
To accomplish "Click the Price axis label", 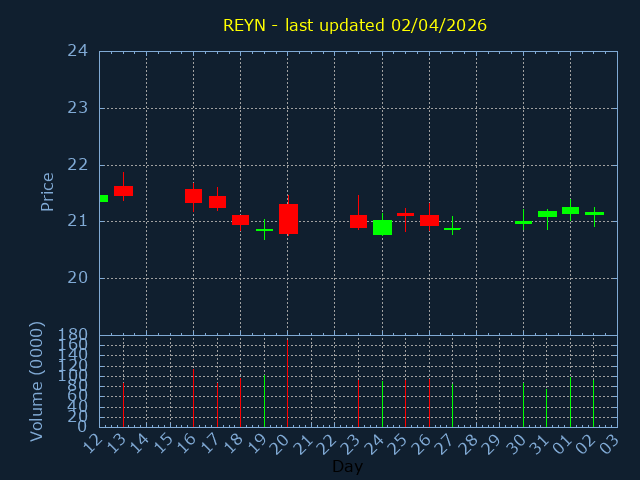I will coord(47,191).
